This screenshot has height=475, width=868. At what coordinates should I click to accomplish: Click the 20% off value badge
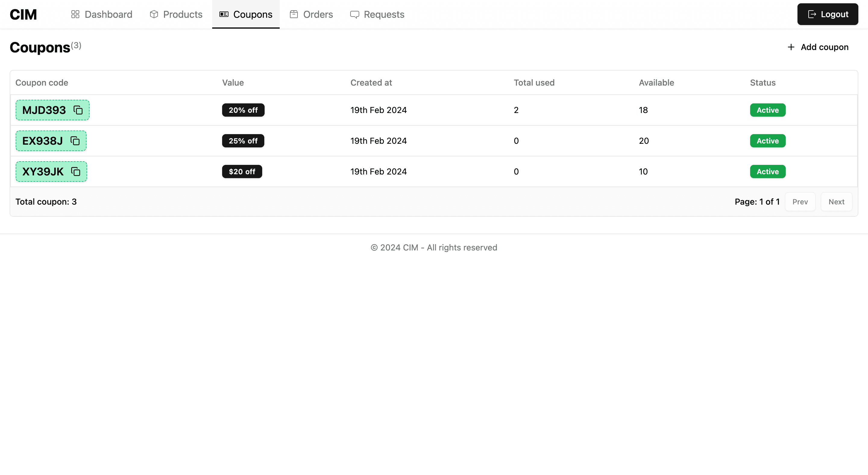pos(243,110)
